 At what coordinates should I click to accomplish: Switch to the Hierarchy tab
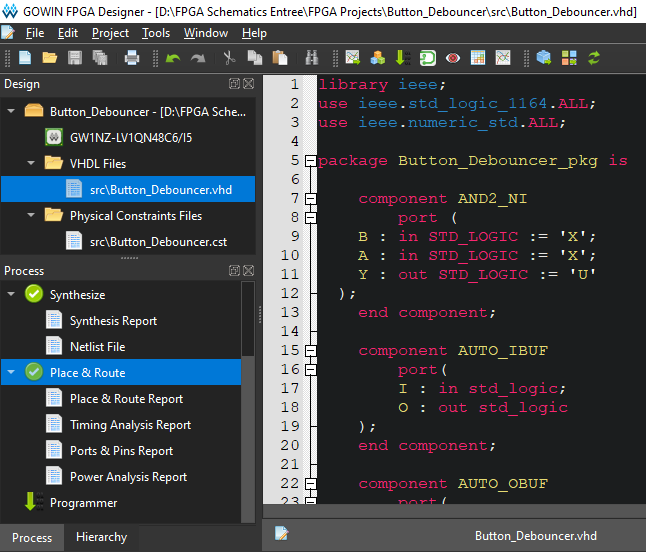pyautogui.click(x=101, y=537)
